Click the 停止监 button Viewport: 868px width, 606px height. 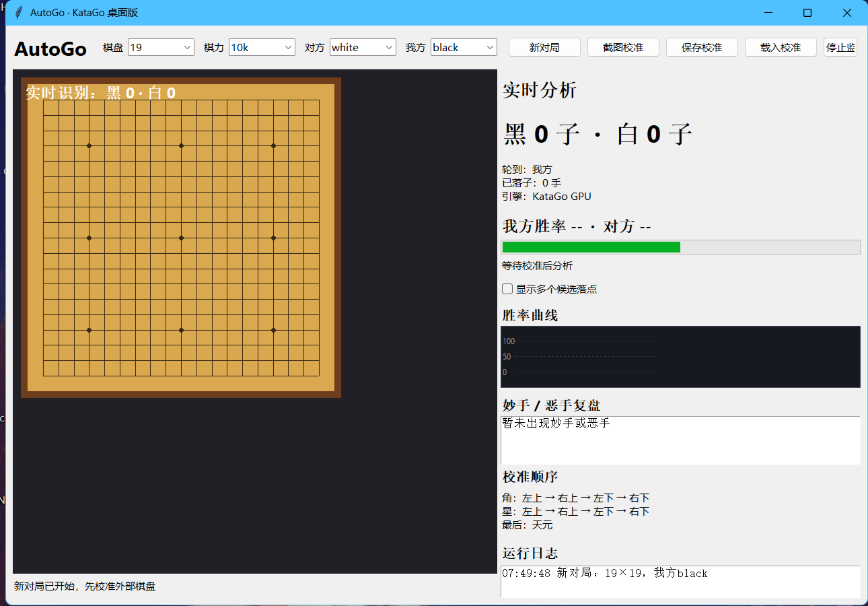(840, 47)
